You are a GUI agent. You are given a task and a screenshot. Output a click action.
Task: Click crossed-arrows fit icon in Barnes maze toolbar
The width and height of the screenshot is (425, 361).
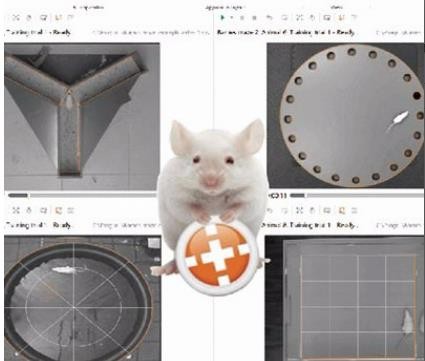click(299, 17)
